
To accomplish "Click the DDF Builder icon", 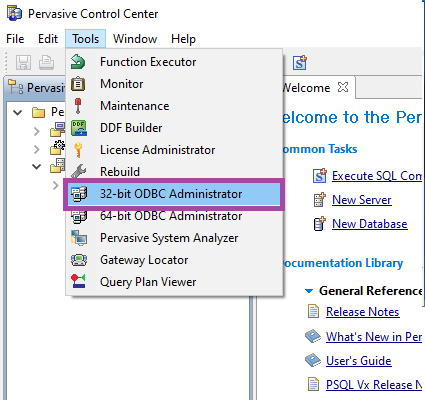I will tap(79, 128).
